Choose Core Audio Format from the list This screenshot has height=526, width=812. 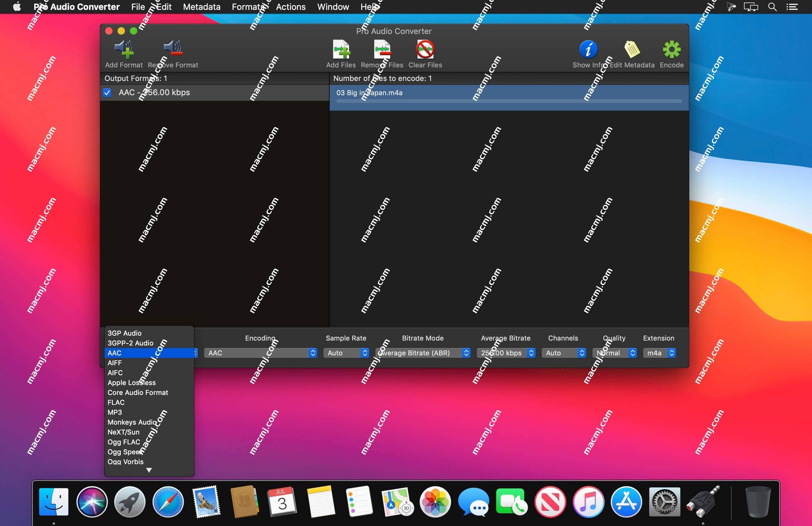pos(149,392)
